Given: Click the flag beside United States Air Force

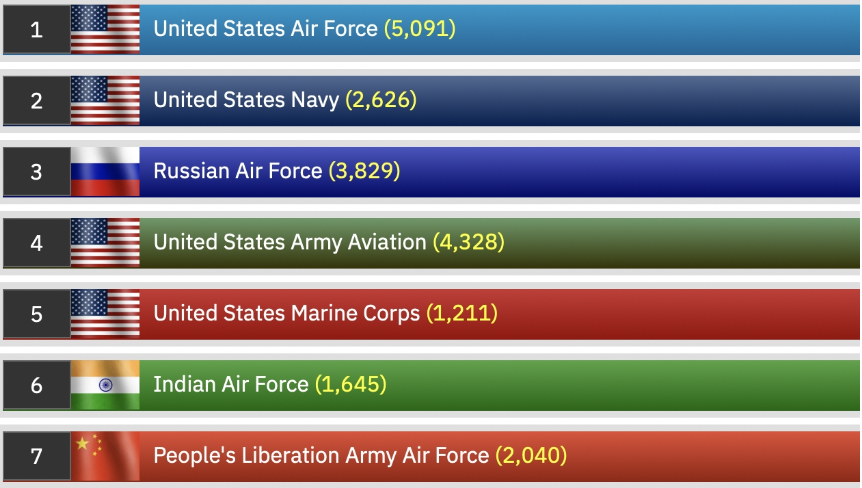Looking at the screenshot, I should pos(105,29).
